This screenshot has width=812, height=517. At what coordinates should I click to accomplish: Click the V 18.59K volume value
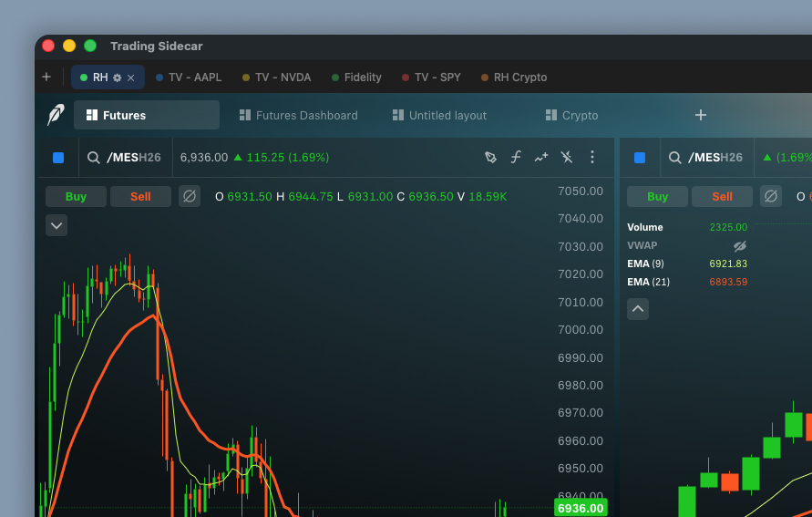pos(482,197)
